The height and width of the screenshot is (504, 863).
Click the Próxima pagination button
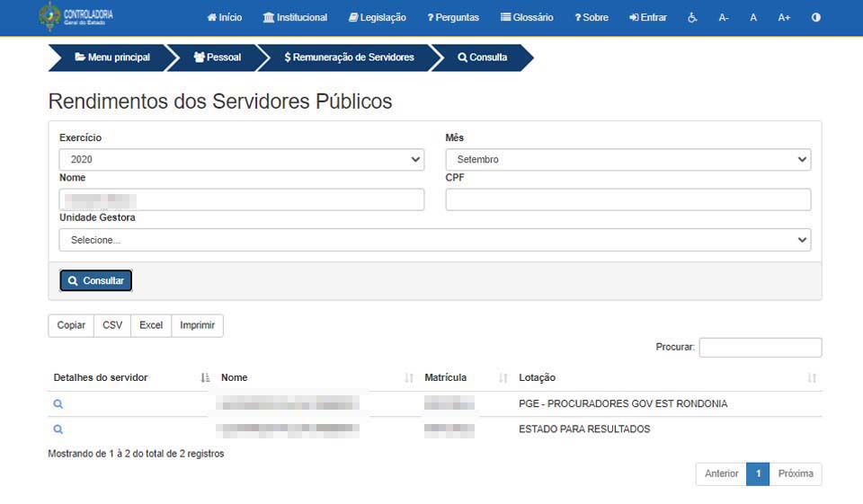pos(795,474)
